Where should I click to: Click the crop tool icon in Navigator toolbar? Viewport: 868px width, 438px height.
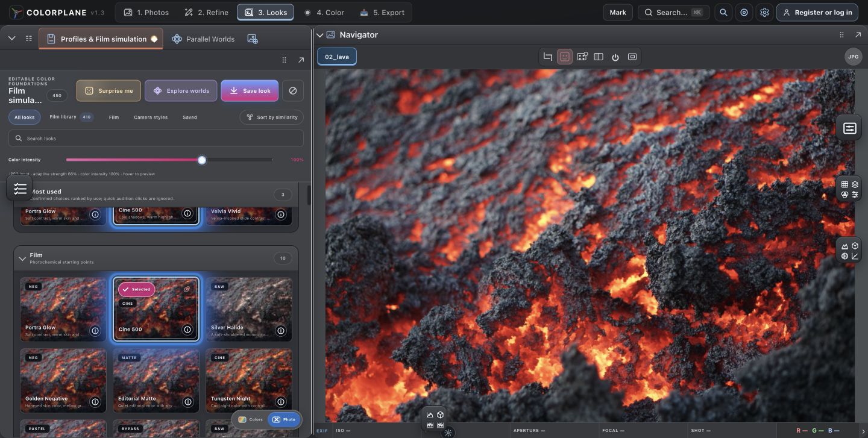pyautogui.click(x=548, y=57)
